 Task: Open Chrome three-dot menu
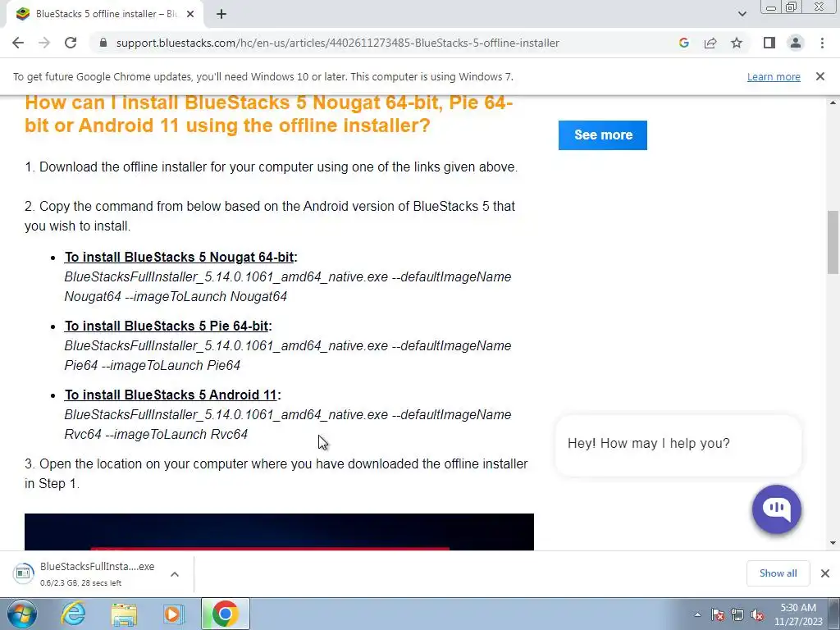[822, 43]
